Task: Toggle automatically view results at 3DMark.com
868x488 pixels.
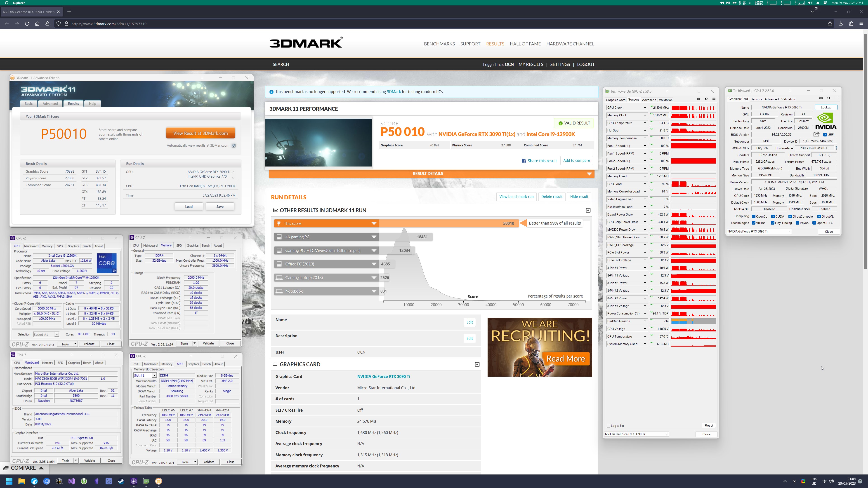Action: click(234, 145)
